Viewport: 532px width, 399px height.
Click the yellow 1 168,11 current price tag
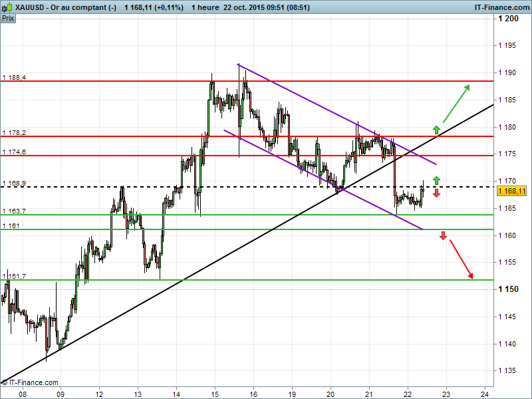click(x=511, y=191)
